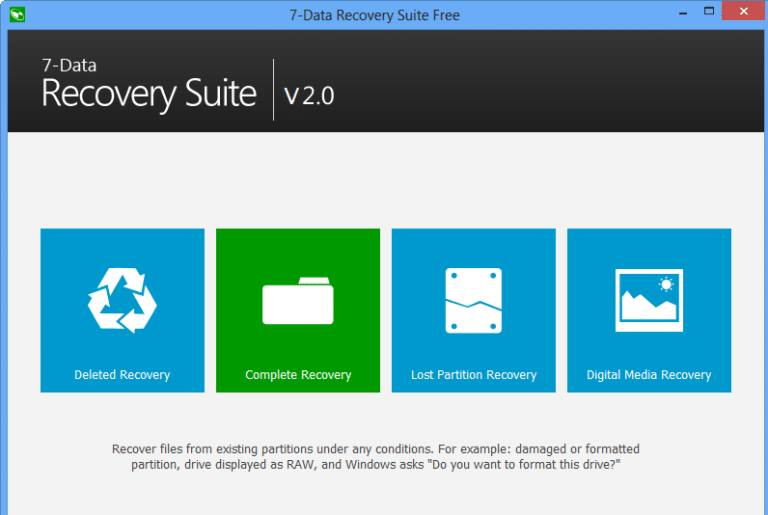Click the window title text 7-Data Recovery Suite Free

[x=374, y=15]
